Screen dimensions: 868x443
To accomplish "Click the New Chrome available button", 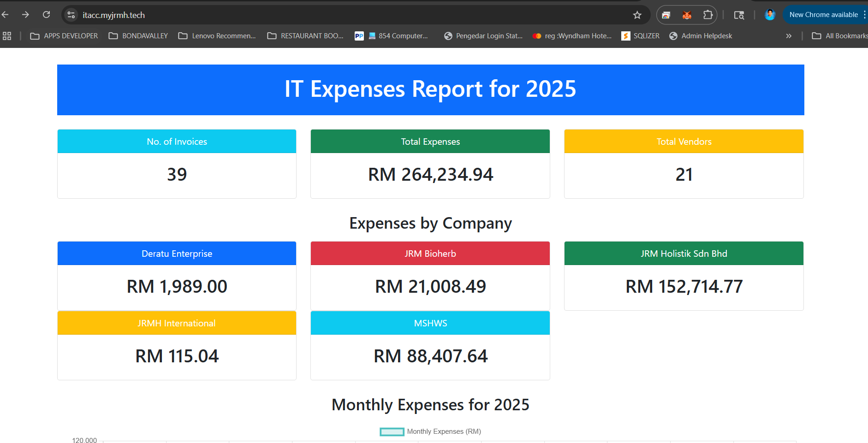I will [x=823, y=15].
